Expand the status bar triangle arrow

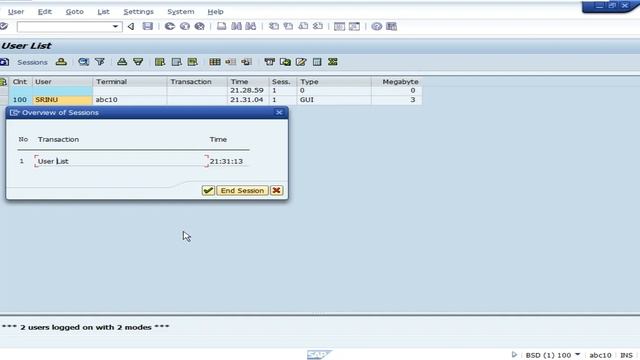point(514,355)
